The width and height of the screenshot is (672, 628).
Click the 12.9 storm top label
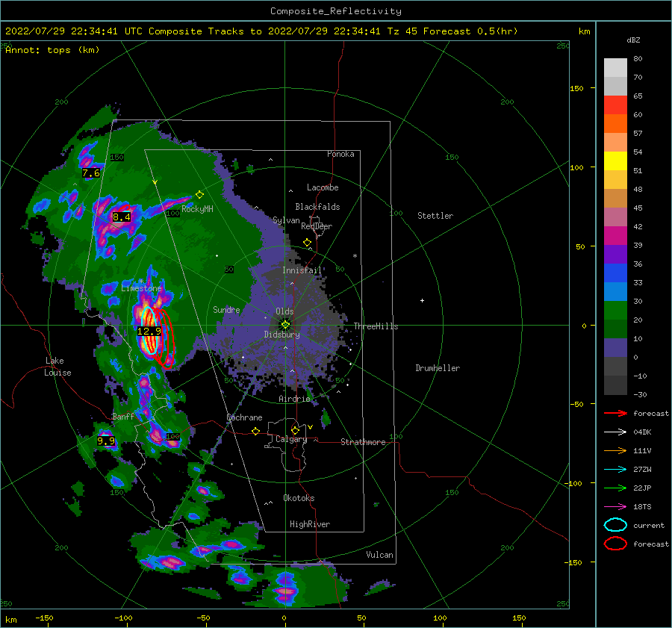(149, 332)
